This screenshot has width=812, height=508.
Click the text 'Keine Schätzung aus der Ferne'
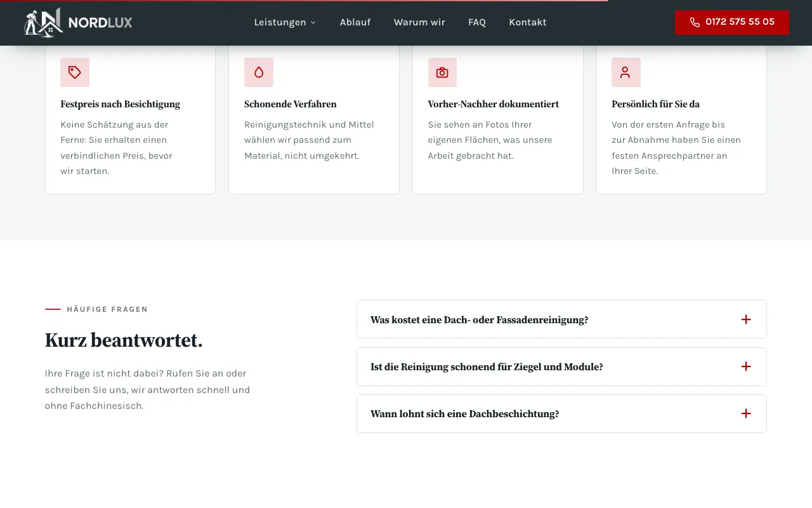tap(114, 132)
